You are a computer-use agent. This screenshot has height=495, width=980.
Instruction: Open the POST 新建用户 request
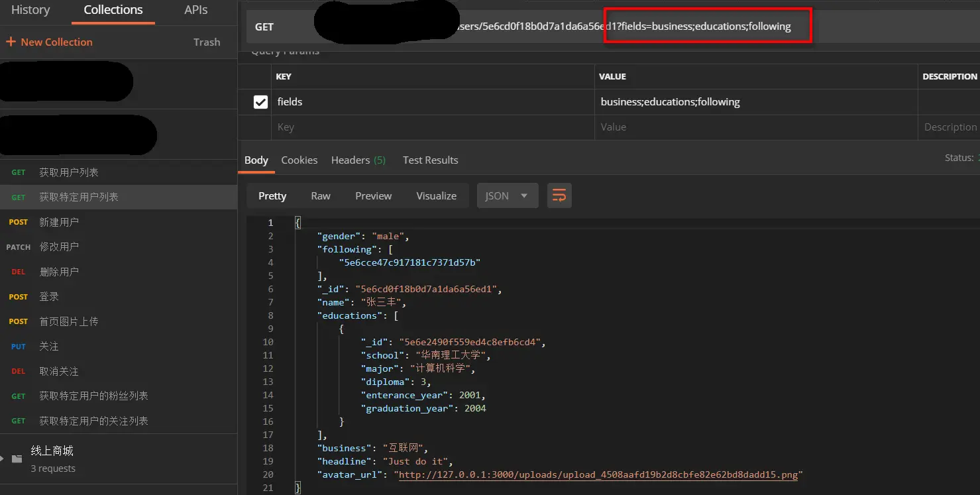pos(119,222)
